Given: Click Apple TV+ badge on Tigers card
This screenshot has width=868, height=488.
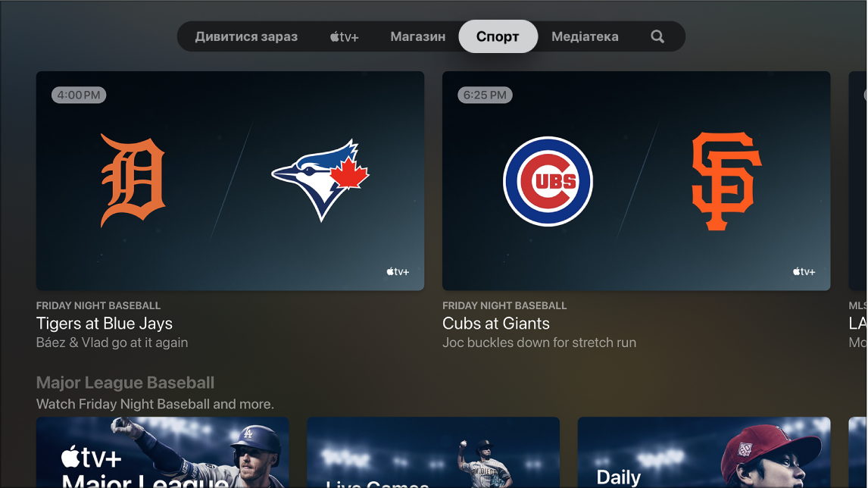Looking at the screenshot, I should pyautogui.click(x=398, y=271).
